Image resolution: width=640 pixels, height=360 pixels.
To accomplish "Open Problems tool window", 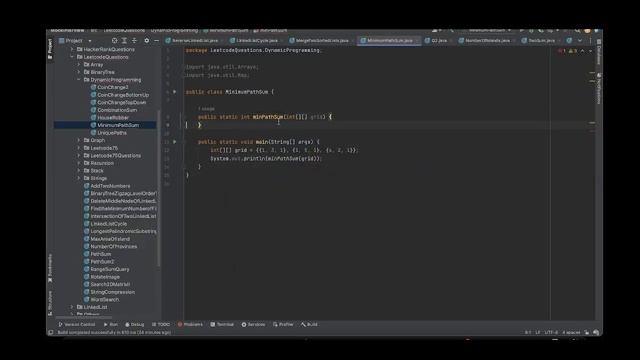I will click(x=190, y=324).
